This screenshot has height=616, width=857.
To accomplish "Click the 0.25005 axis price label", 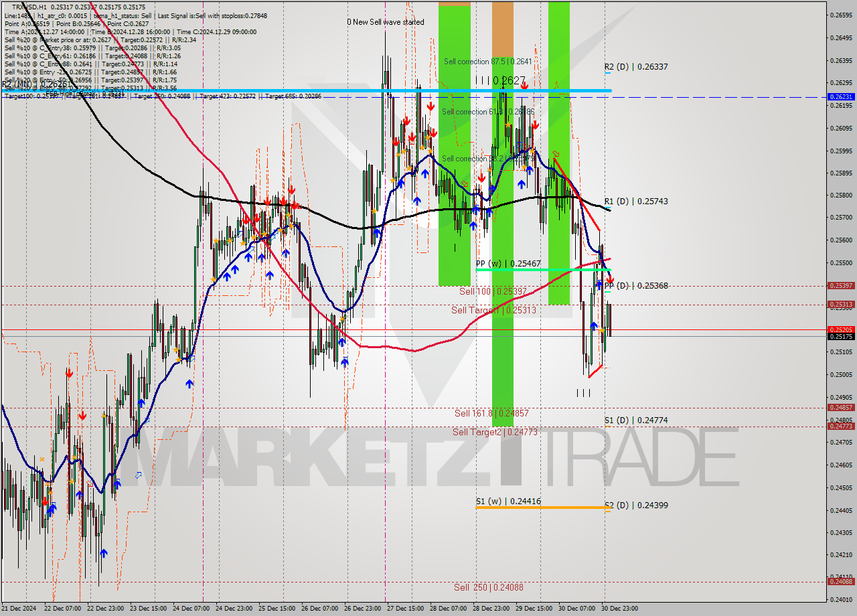I will (x=841, y=374).
